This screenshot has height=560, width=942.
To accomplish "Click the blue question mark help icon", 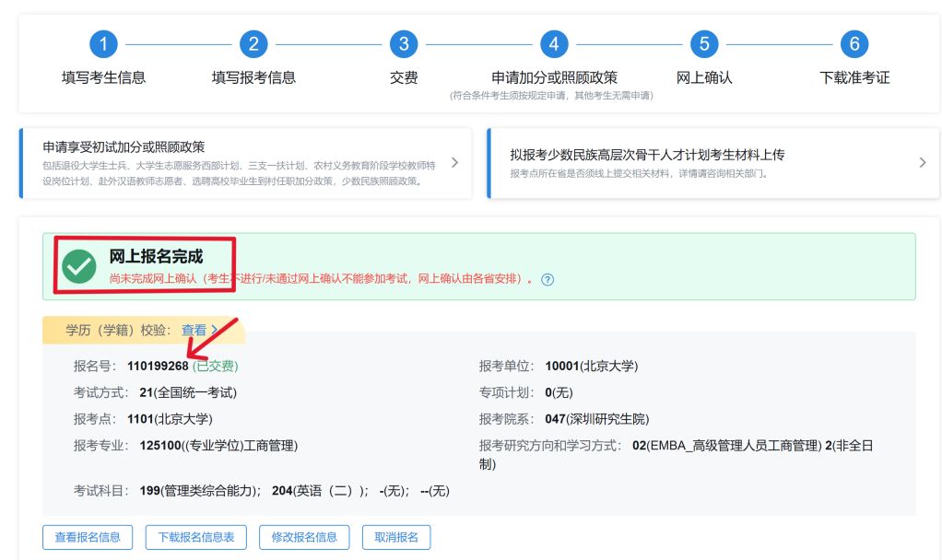I will point(548,279).
